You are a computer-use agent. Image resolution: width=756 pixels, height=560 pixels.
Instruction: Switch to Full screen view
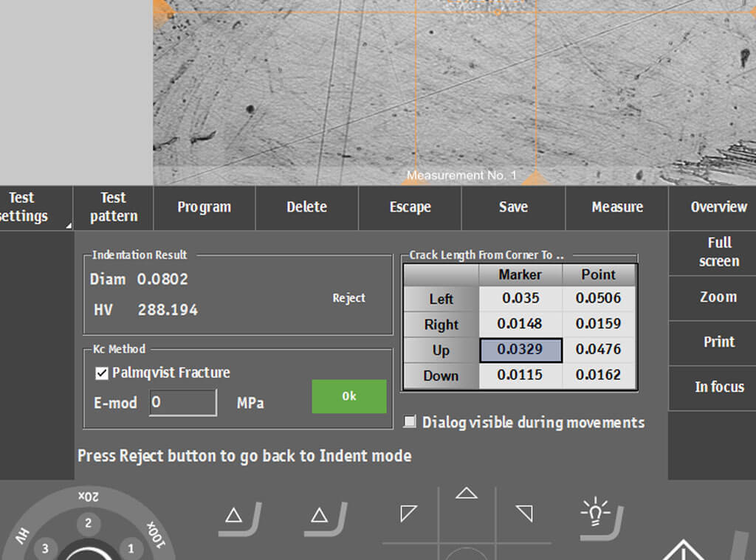tap(718, 252)
